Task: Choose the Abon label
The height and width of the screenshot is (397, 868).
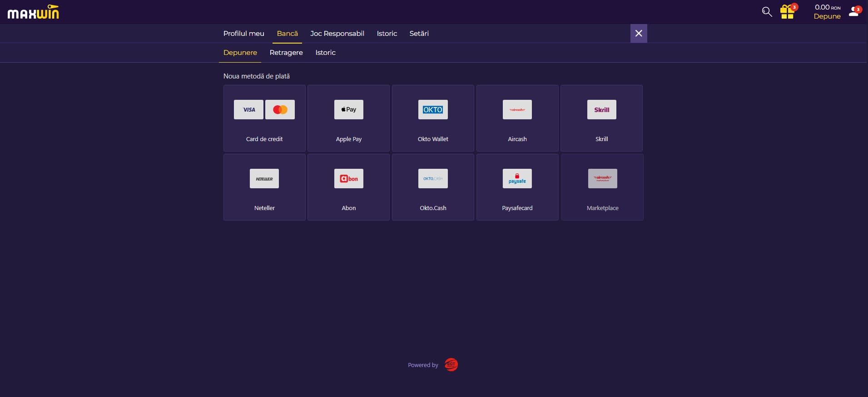Action: click(x=349, y=208)
